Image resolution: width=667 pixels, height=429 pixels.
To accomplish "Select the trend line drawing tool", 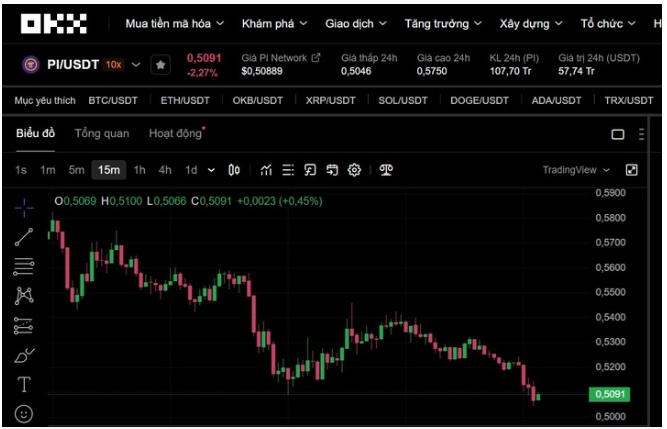I will (x=24, y=236).
